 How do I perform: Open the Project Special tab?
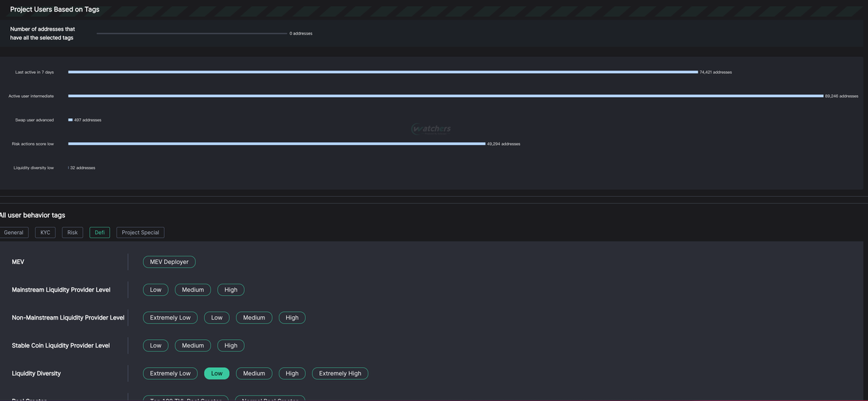point(140,233)
